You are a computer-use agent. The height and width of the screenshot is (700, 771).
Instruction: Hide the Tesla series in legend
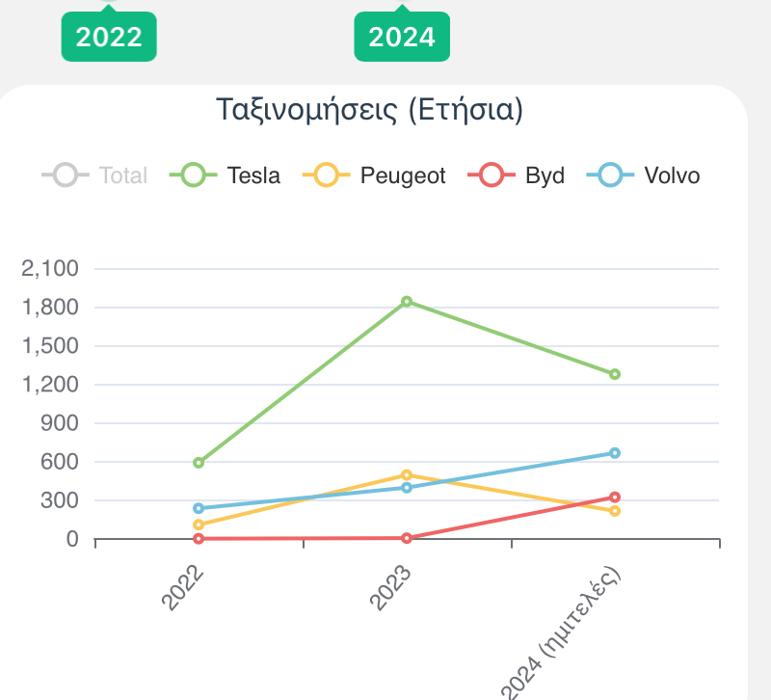tap(225, 175)
